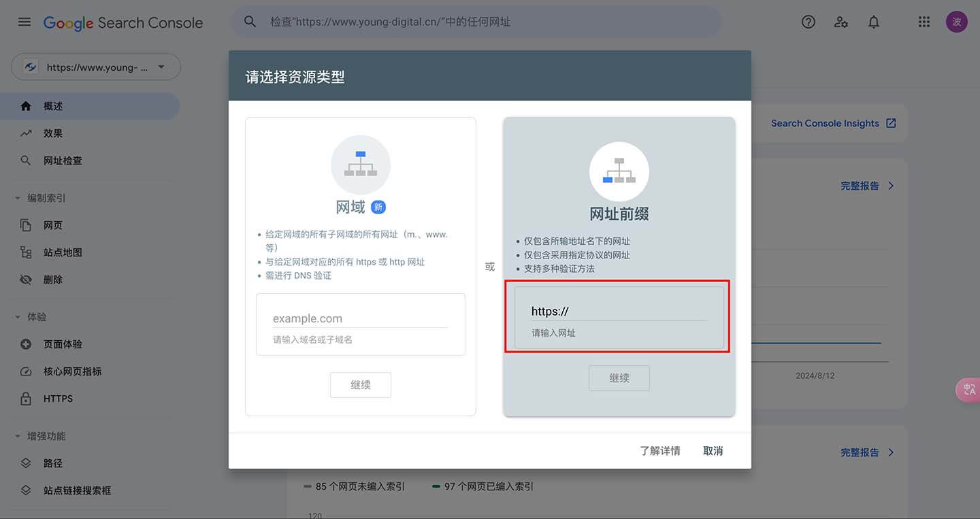Screen dimensions: 980x519
Task: Click 了解详情 in the dialog
Action: [x=660, y=451]
